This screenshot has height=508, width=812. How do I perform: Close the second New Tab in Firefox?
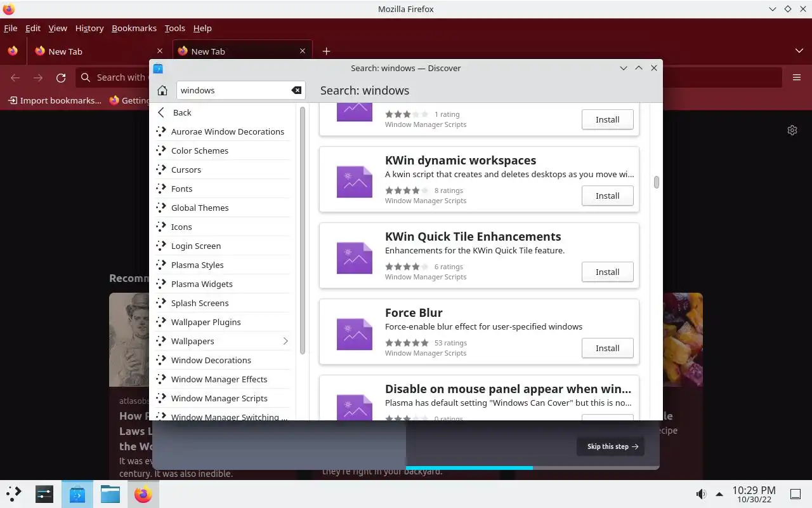point(303,51)
